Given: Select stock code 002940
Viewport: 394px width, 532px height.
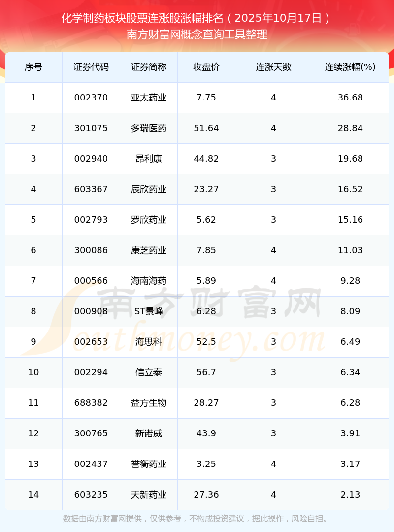Looking at the screenshot, I should [x=91, y=159].
